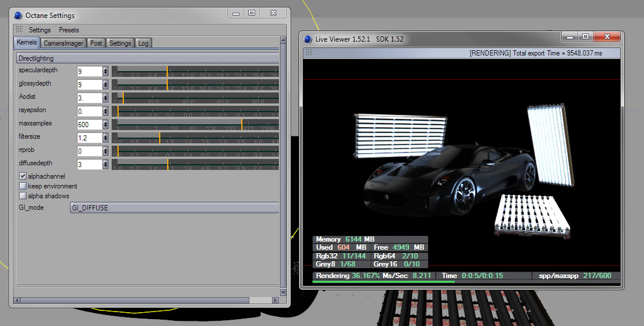
Task: Click the Live Viewer menu grip handle icon
Action: (309, 52)
